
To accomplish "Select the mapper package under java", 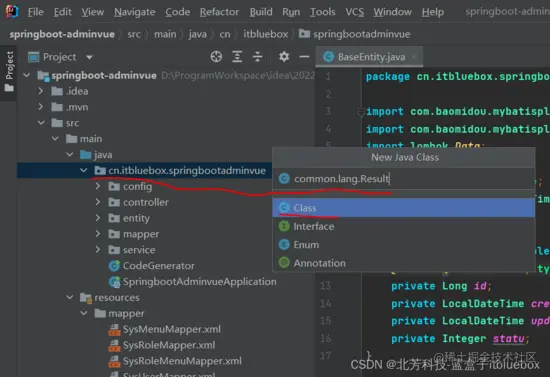I will coord(141,234).
